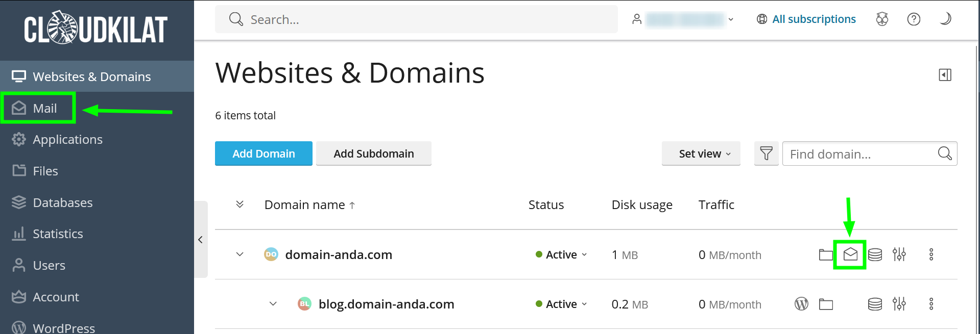Click the search magnifier icon in top bar
Viewport: 980px width, 334px height.
coord(236,19)
